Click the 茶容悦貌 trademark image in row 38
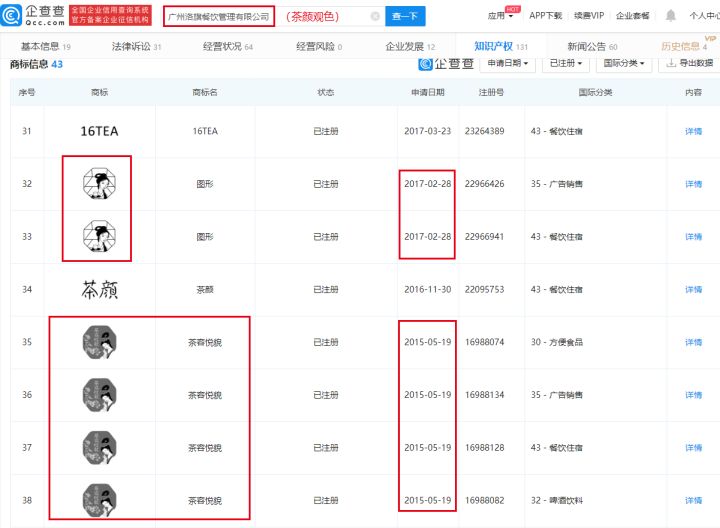This screenshot has width=720, height=528. point(99,500)
